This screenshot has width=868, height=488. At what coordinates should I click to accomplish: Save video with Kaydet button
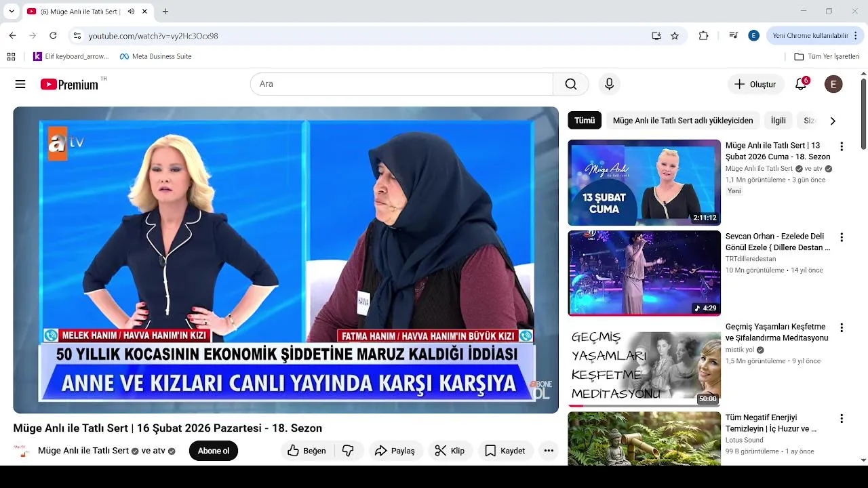(505, 451)
